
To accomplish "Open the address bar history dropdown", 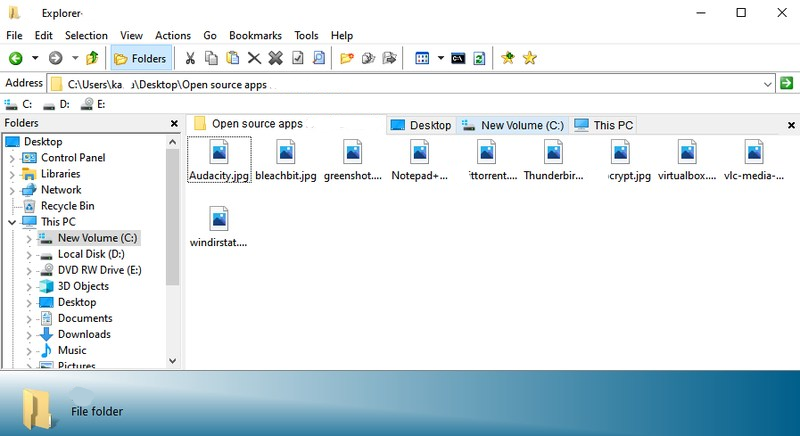I will point(768,83).
